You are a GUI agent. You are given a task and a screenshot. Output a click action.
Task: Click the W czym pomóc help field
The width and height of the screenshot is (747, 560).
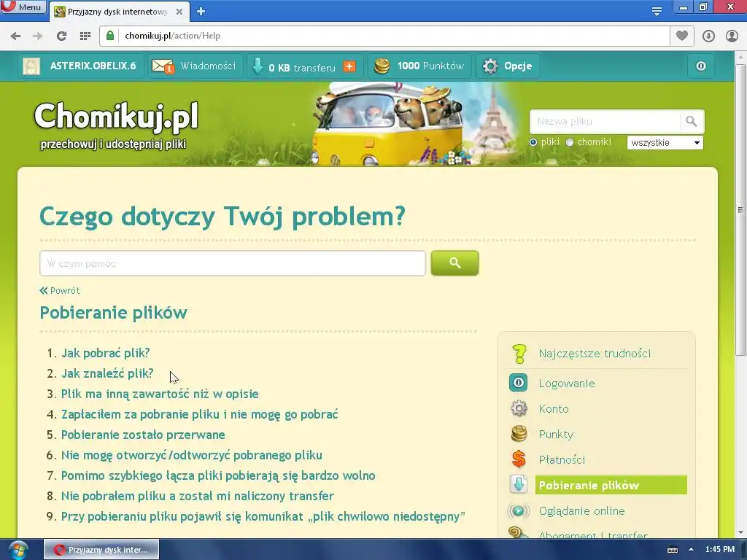(233, 263)
